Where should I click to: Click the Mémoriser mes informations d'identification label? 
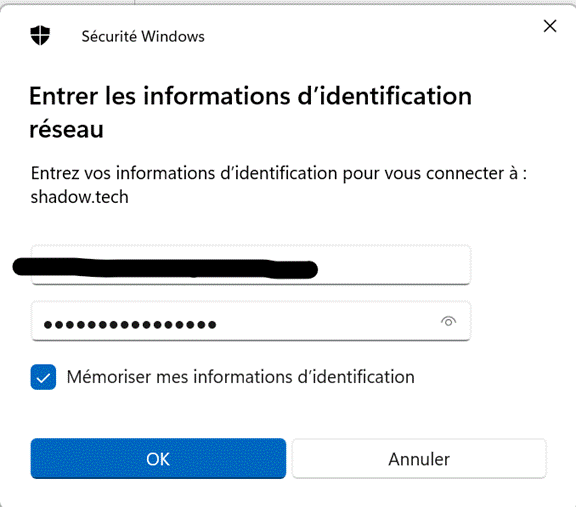[x=241, y=377]
